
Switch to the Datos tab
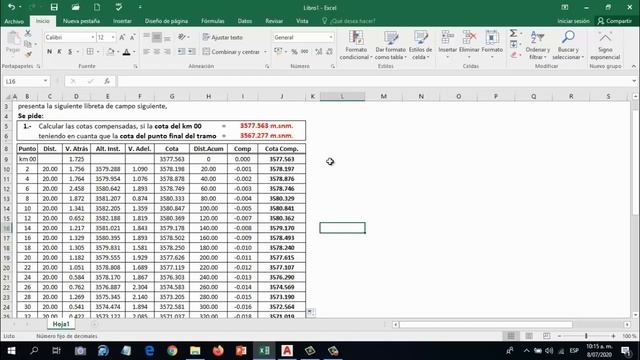point(244,21)
